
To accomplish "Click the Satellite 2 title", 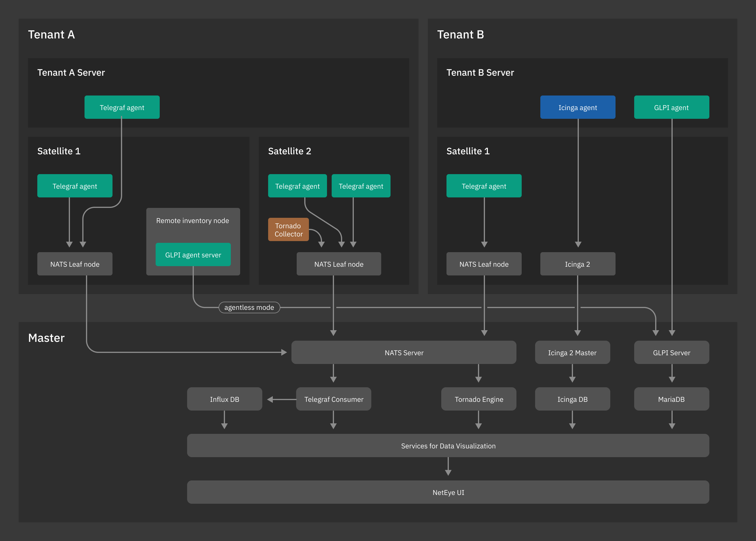I will (x=289, y=151).
